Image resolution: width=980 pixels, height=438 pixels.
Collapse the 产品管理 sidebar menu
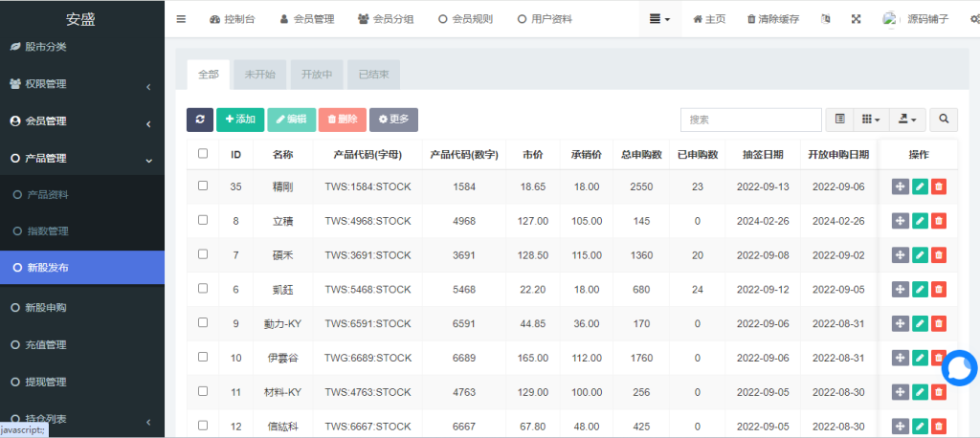coord(82,159)
